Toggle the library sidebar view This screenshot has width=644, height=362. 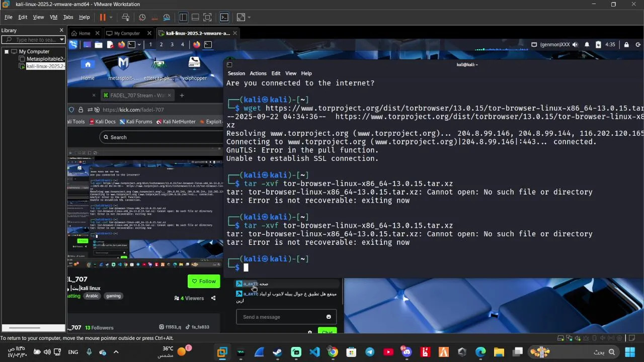point(183,17)
